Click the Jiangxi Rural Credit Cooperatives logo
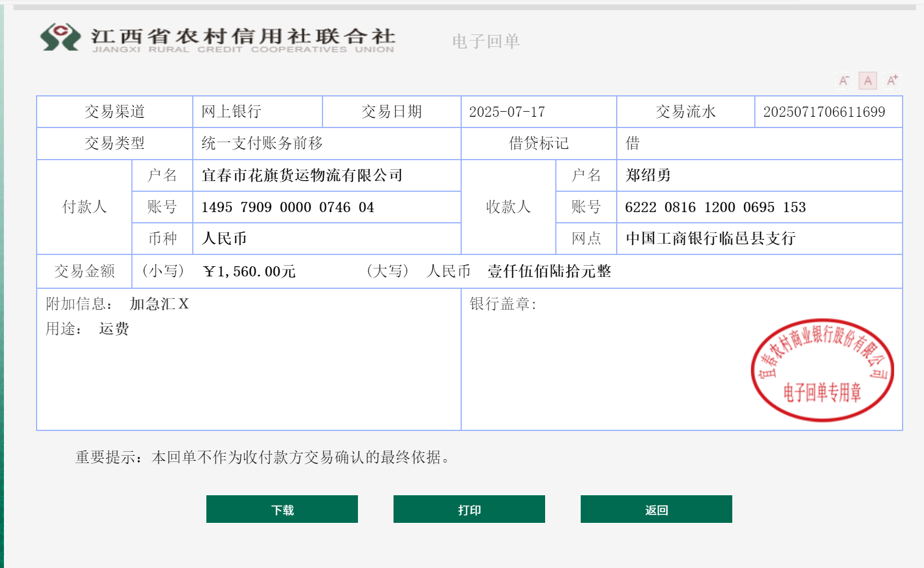The image size is (924, 568). coord(218,38)
